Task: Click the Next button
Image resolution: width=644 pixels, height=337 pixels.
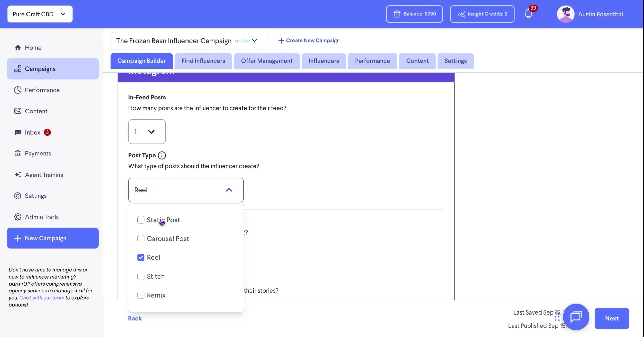Action: pos(611,318)
